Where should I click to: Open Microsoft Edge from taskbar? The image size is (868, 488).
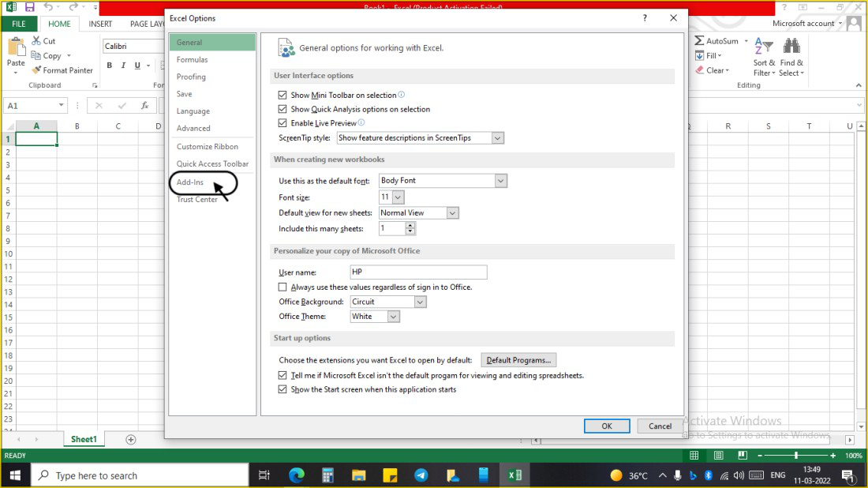click(x=297, y=475)
